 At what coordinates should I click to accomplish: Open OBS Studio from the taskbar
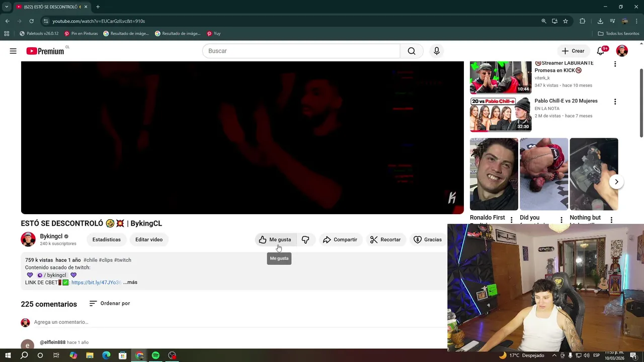point(172,355)
